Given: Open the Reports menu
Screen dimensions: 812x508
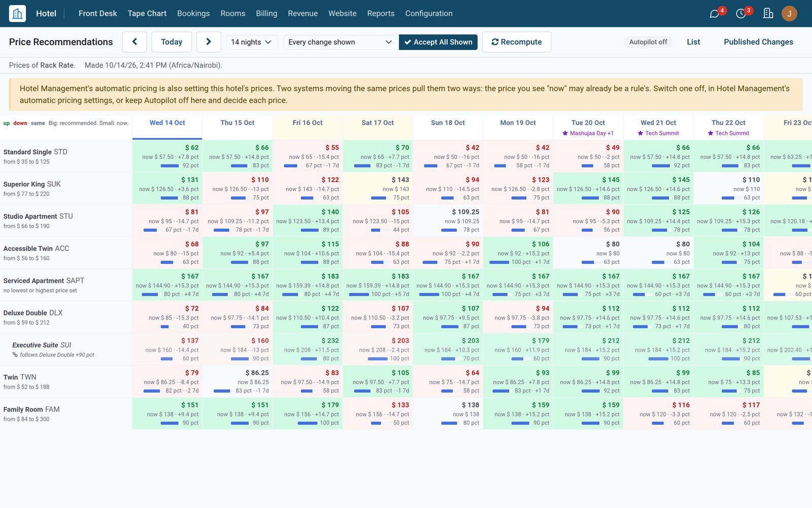Looking at the screenshot, I should pyautogui.click(x=381, y=13).
